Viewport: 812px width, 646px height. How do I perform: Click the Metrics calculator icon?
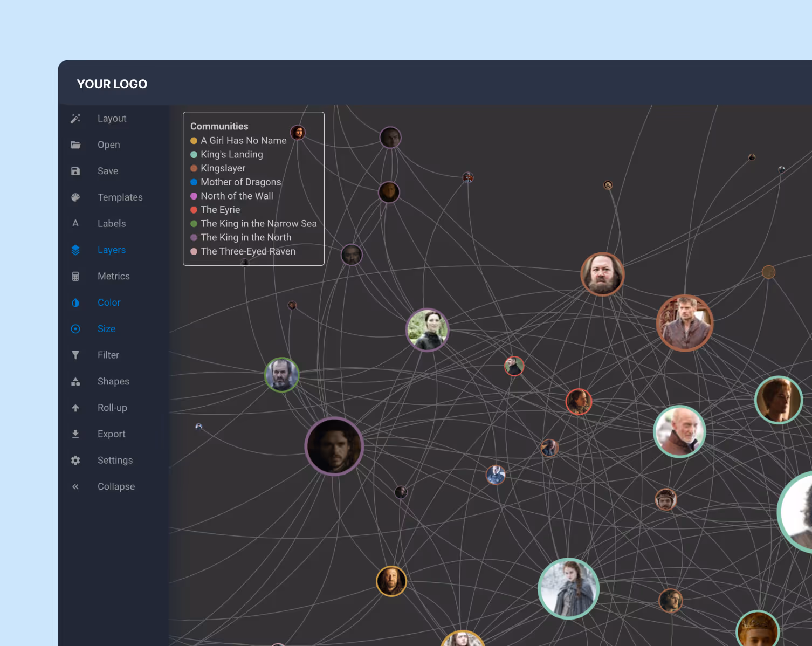(75, 276)
